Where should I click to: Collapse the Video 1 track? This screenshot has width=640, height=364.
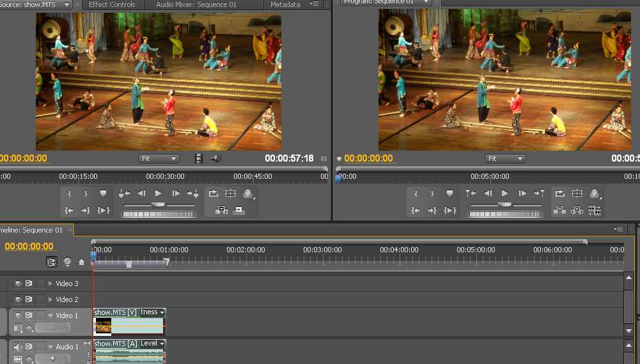pyautogui.click(x=51, y=315)
